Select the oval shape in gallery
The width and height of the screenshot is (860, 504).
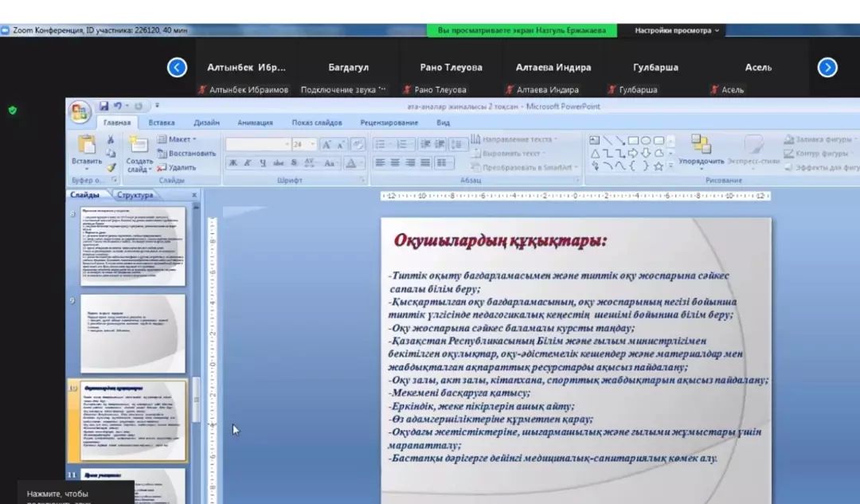click(x=646, y=140)
